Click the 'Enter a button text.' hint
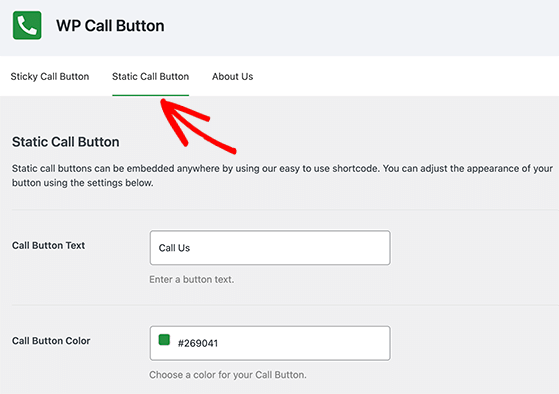The width and height of the screenshot is (559, 394). (x=191, y=279)
